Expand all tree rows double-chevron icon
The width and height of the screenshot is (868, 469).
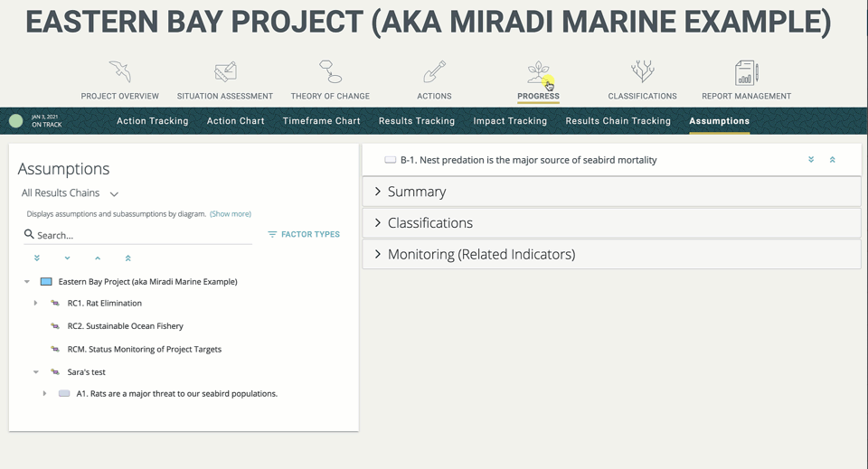click(37, 258)
